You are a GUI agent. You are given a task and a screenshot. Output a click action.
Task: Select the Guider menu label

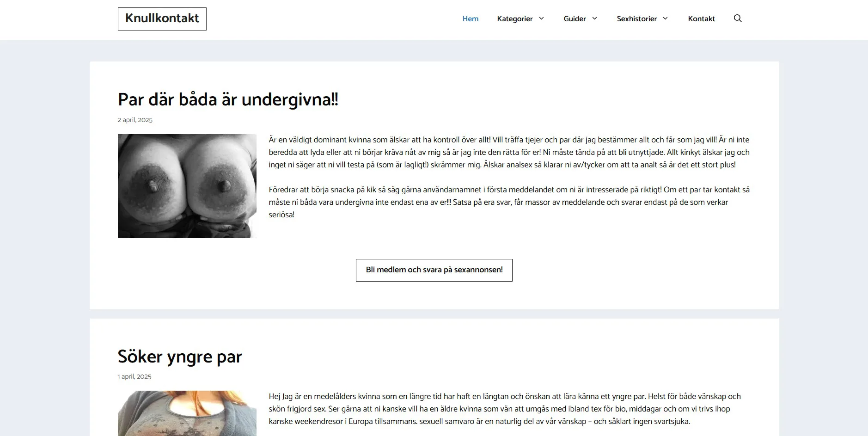(575, 18)
